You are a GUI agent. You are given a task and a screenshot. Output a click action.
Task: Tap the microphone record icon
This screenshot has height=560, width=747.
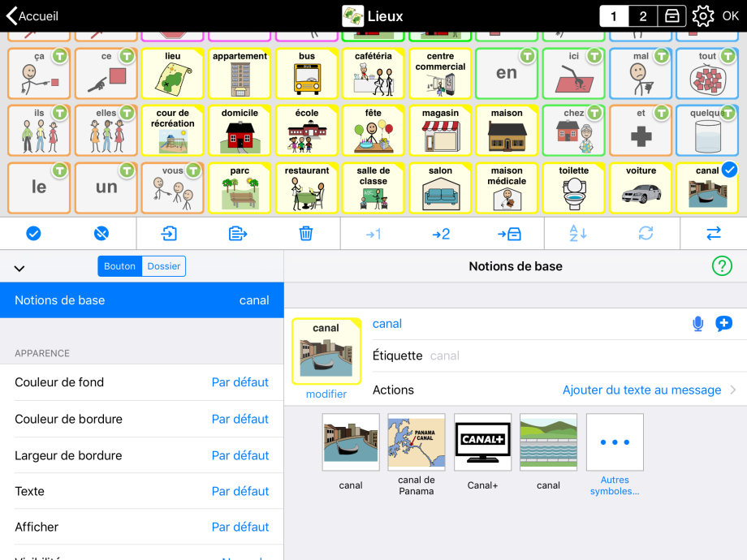pyautogui.click(x=697, y=324)
